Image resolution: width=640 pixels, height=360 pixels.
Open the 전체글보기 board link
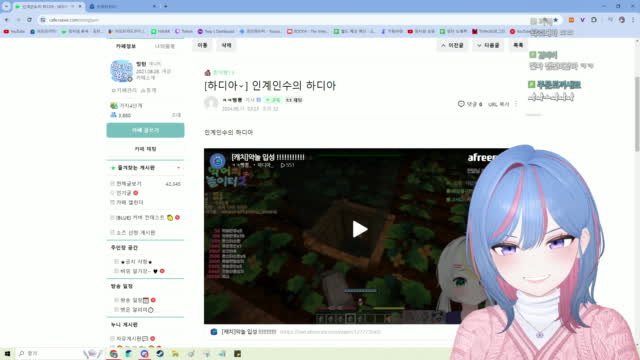[x=129, y=184]
